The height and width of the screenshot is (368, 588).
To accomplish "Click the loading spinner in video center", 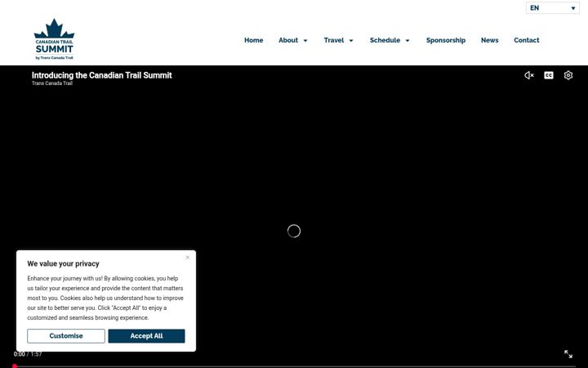I will [x=294, y=231].
